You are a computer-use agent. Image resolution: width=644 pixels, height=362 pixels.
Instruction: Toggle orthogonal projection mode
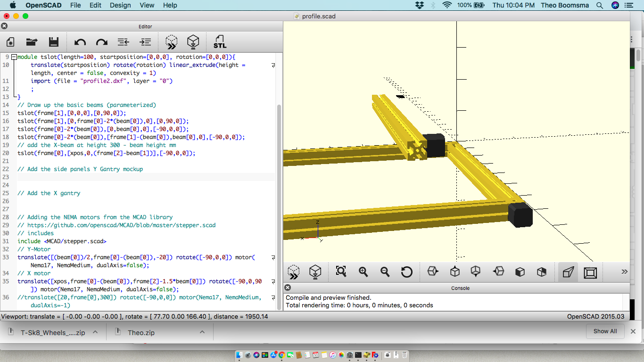(591, 271)
